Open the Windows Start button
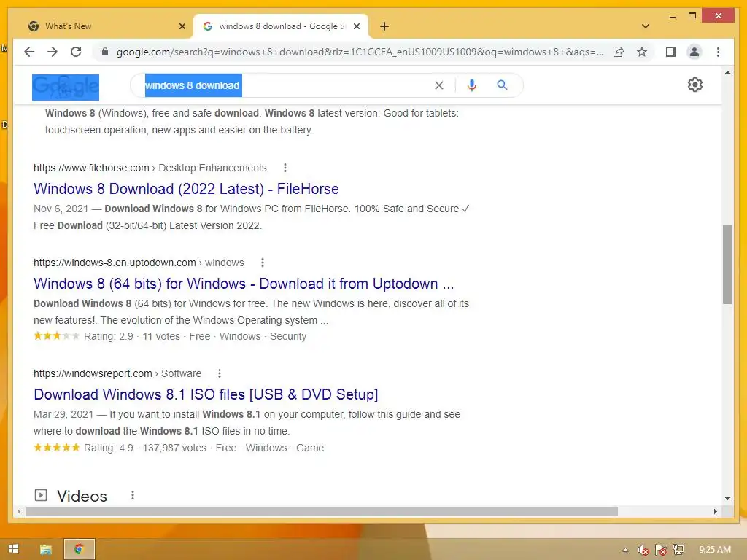The width and height of the screenshot is (747, 560). click(x=13, y=549)
